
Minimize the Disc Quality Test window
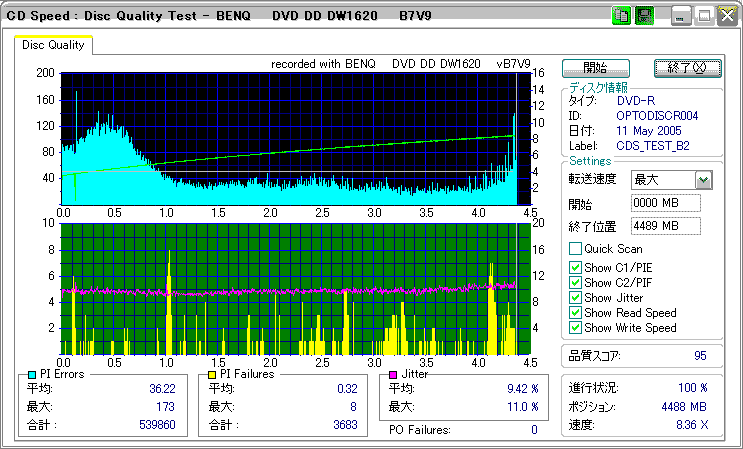681,15
